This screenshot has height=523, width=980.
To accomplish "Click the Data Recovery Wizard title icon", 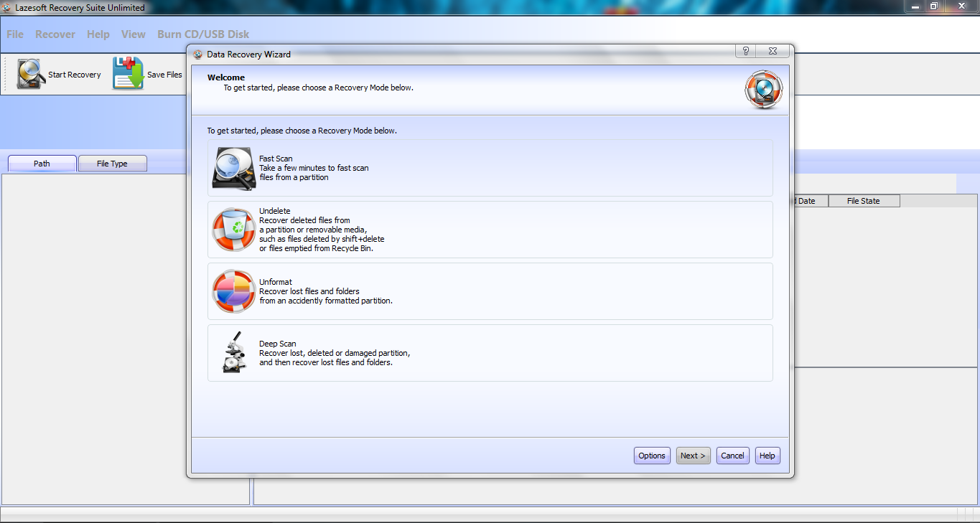I will [x=198, y=54].
